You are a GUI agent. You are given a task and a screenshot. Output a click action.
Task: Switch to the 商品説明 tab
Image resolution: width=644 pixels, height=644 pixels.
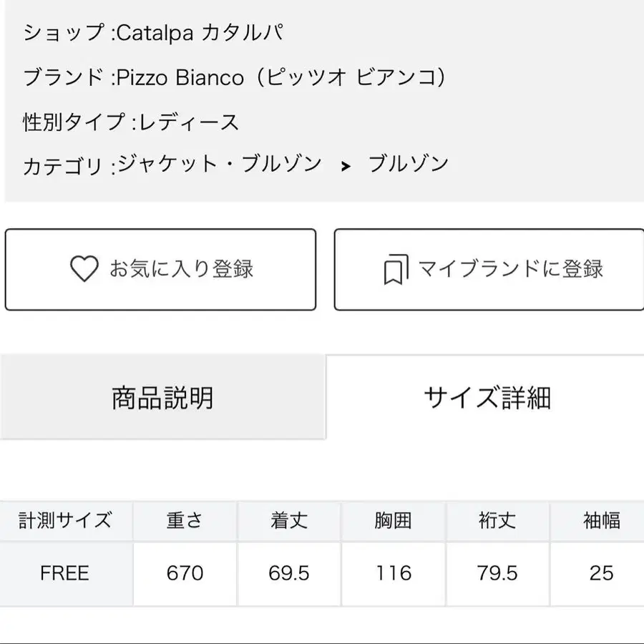click(x=162, y=397)
